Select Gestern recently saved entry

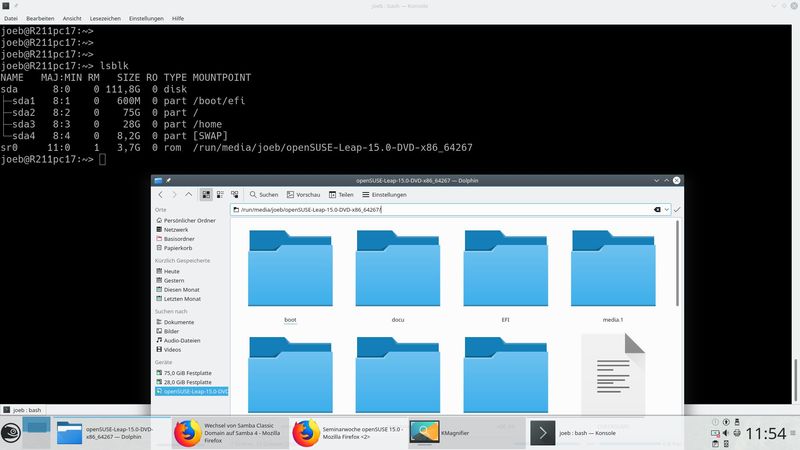[170, 281]
